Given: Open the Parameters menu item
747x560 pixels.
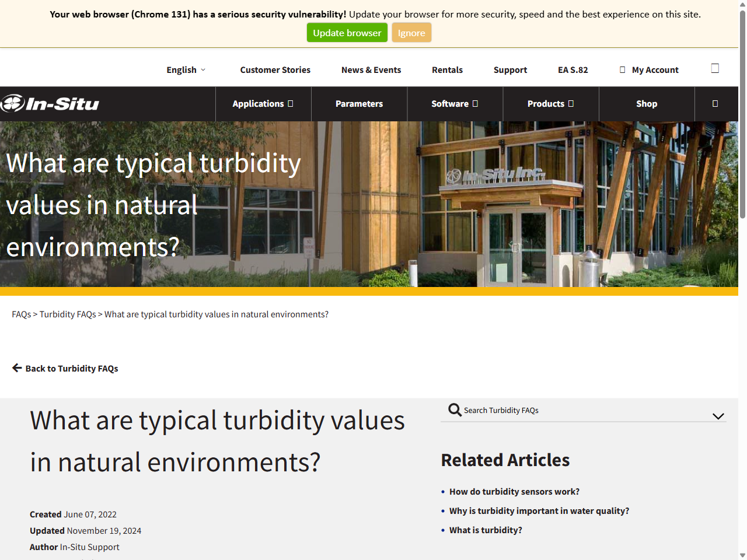Looking at the screenshot, I should [359, 104].
